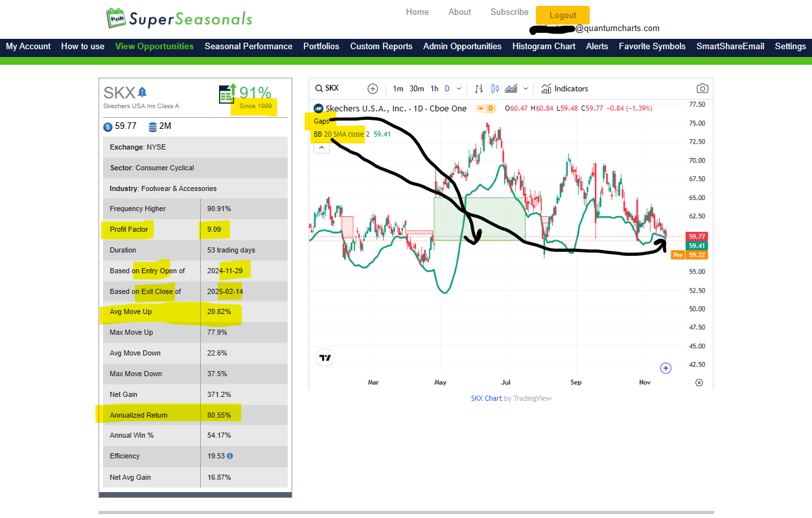Go to the Home link
The width and height of the screenshot is (812, 518).
pyautogui.click(x=417, y=12)
